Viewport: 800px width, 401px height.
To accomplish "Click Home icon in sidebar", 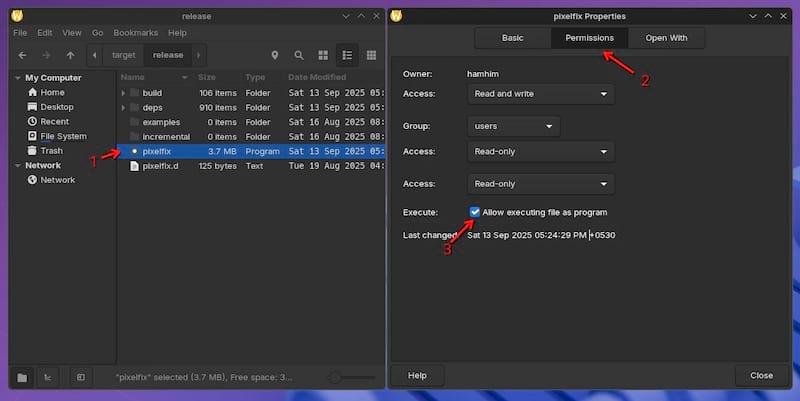I will [x=33, y=92].
